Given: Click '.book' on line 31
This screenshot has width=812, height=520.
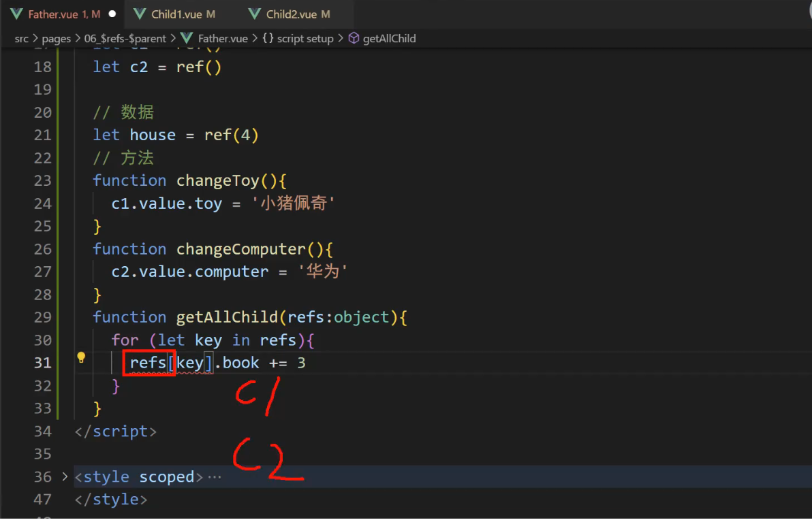Looking at the screenshot, I should [236, 363].
